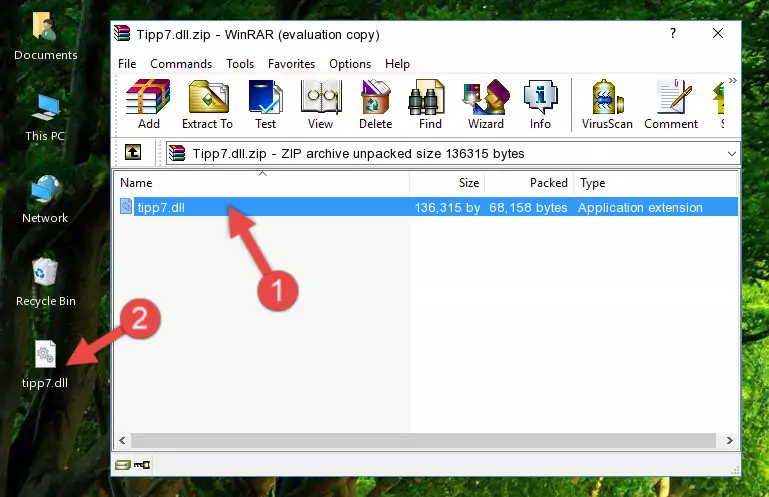Click the Delete toolbar icon

(376, 104)
